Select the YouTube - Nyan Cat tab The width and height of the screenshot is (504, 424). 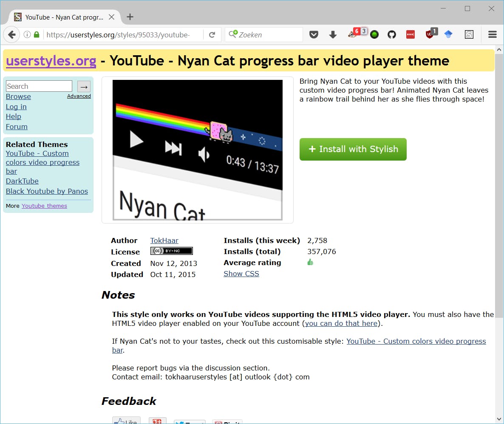point(64,17)
